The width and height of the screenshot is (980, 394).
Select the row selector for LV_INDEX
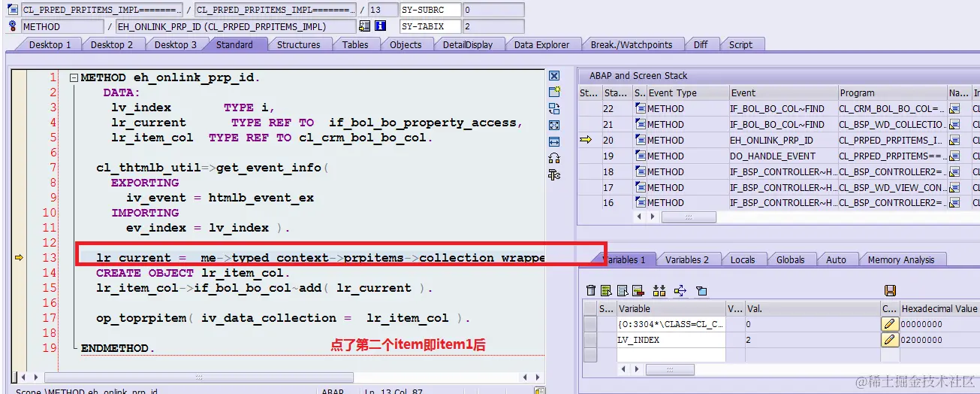click(x=590, y=340)
